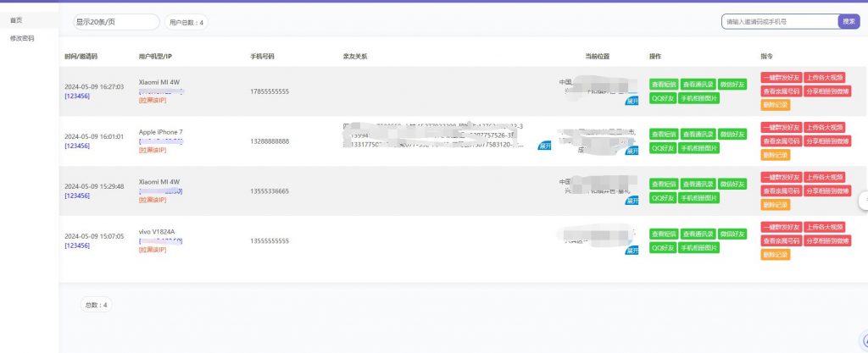Click 手机相册图片 in the 17855555555 row
868x353 pixels.
pos(699,97)
